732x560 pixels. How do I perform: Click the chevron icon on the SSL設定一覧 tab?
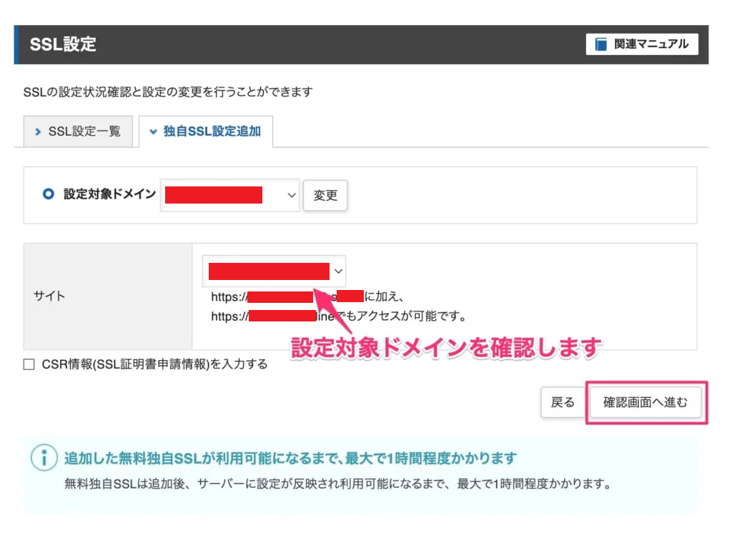38,131
